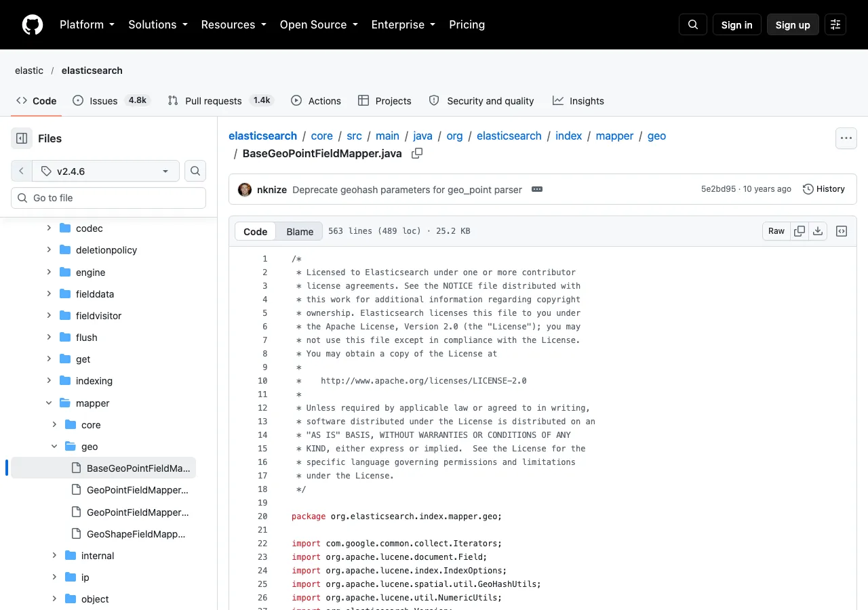Viewport: 868px width, 610px height.
Task: Open the codec folder icon
Action: pyautogui.click(x=65, y=228)
